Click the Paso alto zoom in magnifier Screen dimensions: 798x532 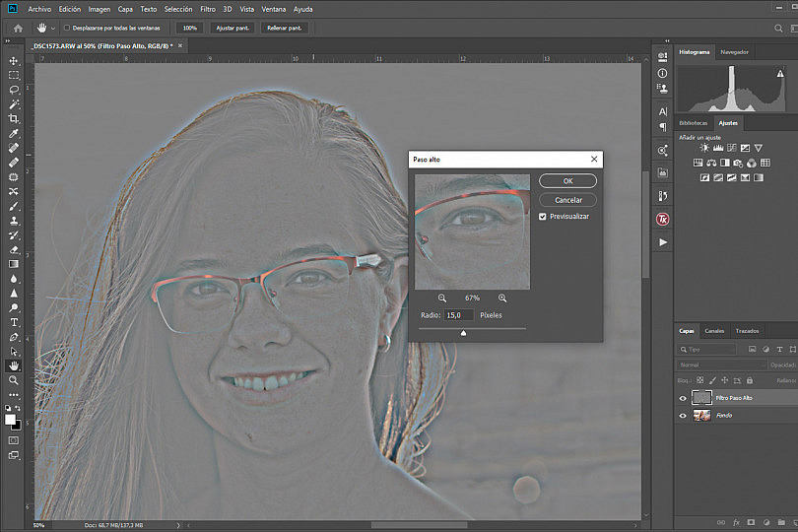point(502,298)
